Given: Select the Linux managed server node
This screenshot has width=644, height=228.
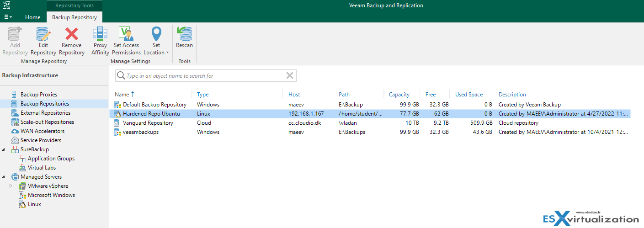Looking at the screenshot, I should 34,204.
